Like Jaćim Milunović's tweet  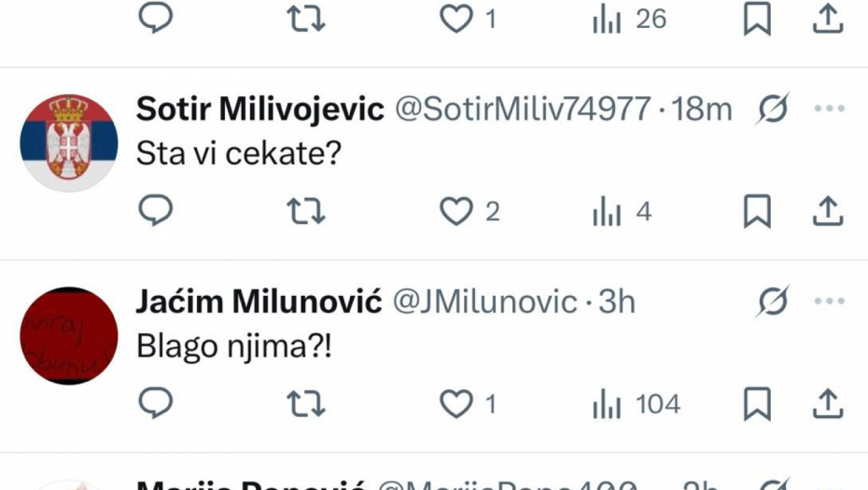point(456,404)
